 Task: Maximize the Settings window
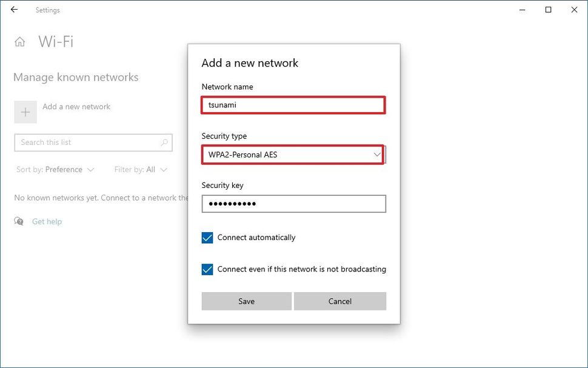pyautogui.click(x=548, y=10)
